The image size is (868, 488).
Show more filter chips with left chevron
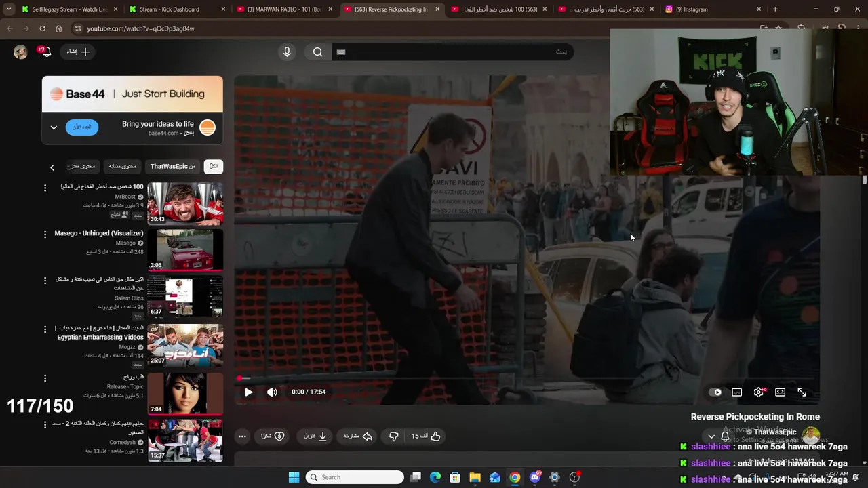coord(52,167)
